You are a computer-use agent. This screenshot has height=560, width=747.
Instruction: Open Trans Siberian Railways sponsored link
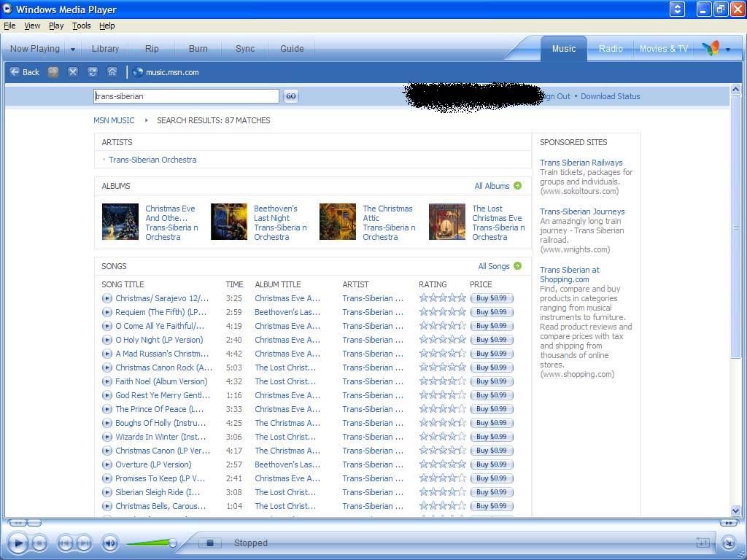[x=581, y=163]
